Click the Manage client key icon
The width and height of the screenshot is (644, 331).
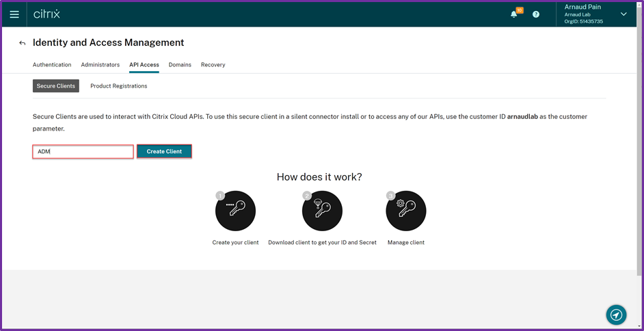click(406, 211)
